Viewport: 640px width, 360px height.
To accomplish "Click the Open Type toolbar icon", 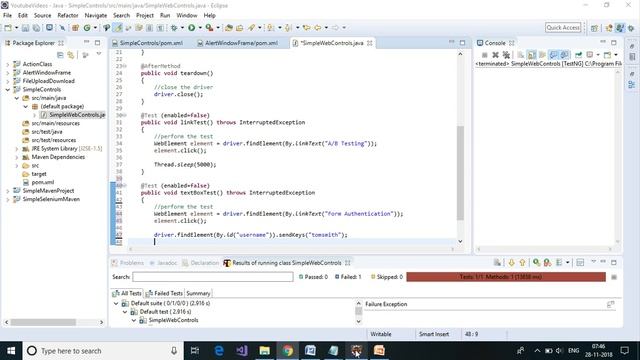I will point(229,28).
